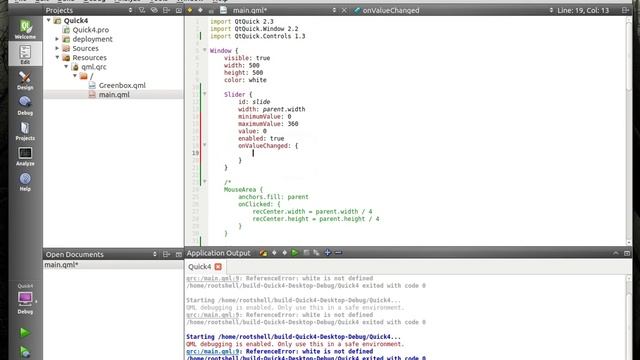The height and width of the screenshot is (360, 640).
Task: Close the Projects side pane
Action: [x=179, y=10]
